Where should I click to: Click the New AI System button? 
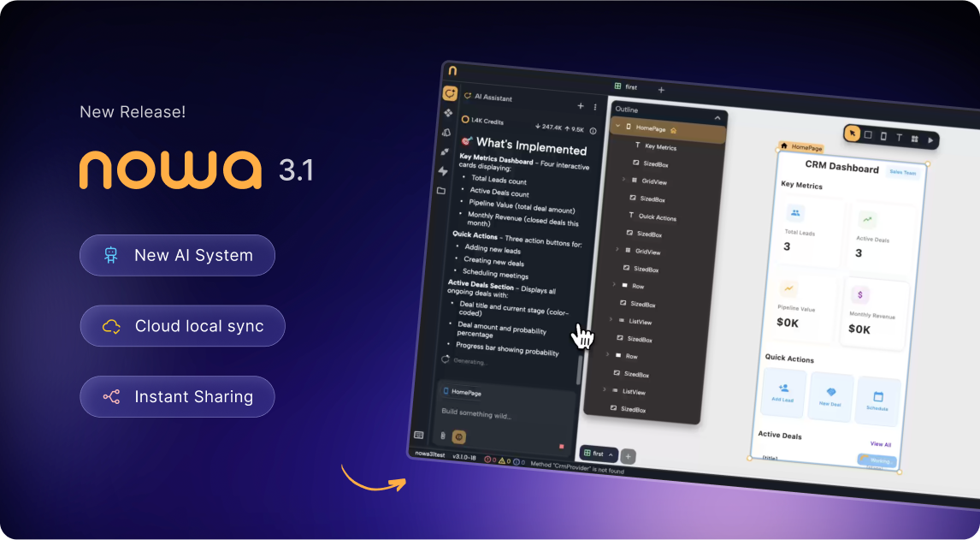click(x=177, y=255)
